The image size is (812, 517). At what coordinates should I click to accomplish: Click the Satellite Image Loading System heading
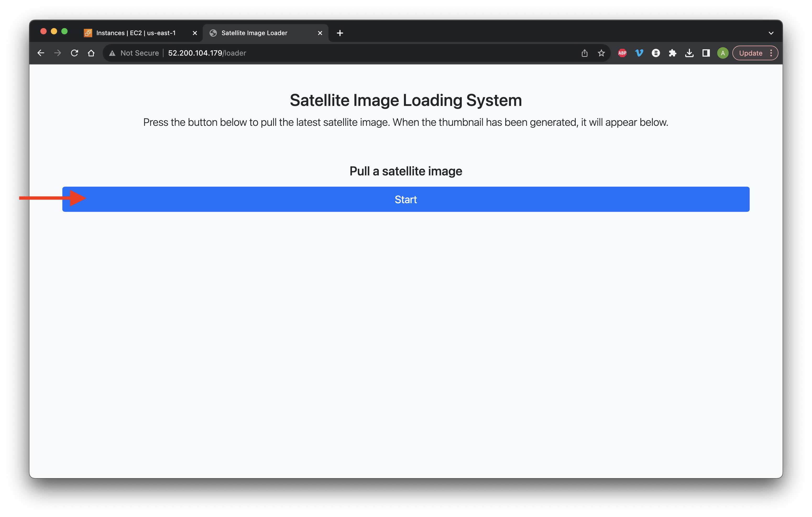[406, 100]
